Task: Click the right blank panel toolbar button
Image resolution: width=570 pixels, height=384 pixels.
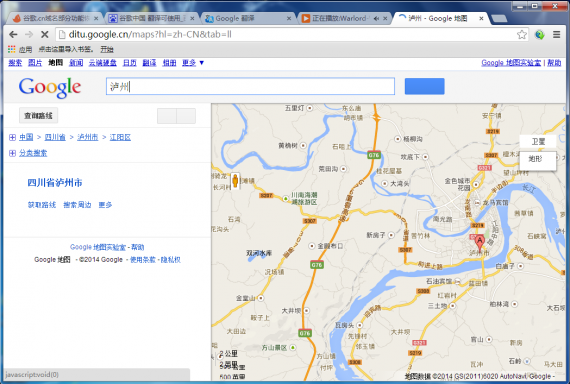Action: click(186, 116)
